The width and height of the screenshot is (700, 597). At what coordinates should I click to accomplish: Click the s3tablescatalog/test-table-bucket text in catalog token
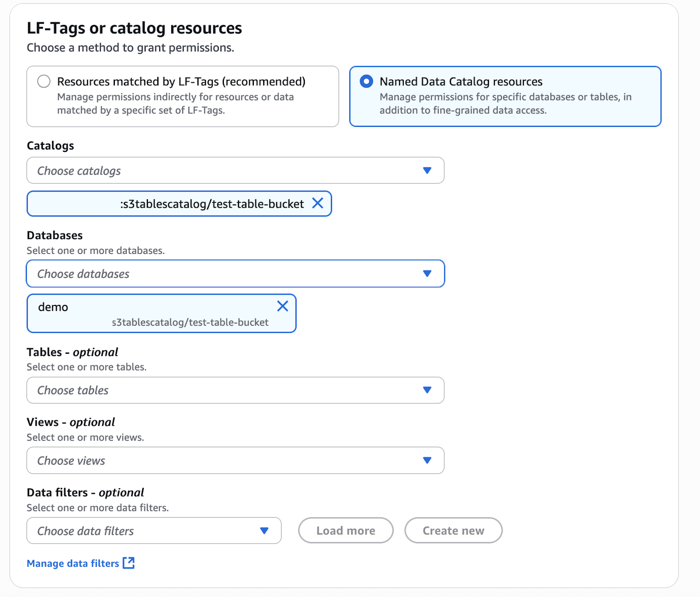[x=212, y=204]
